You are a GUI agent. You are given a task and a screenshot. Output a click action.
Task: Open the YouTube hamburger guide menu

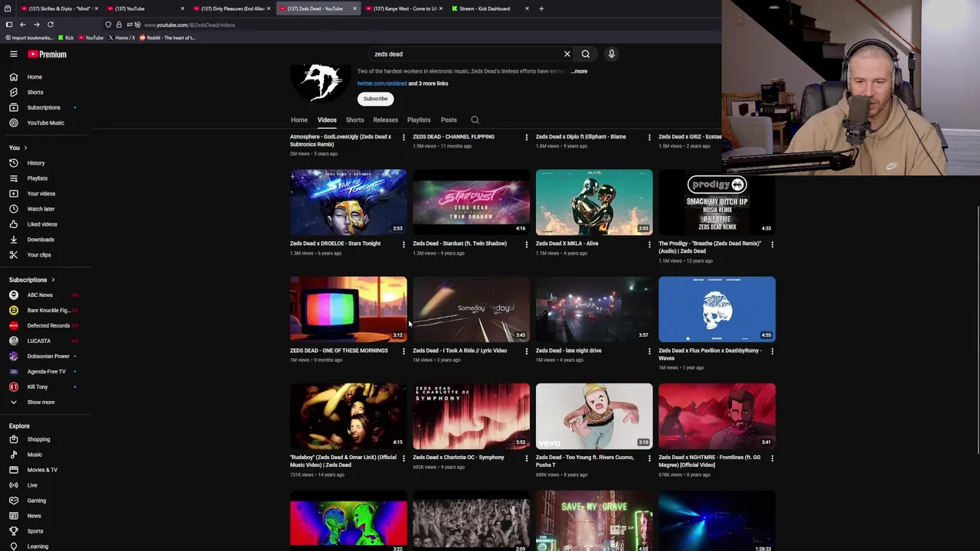coord(13,54)
